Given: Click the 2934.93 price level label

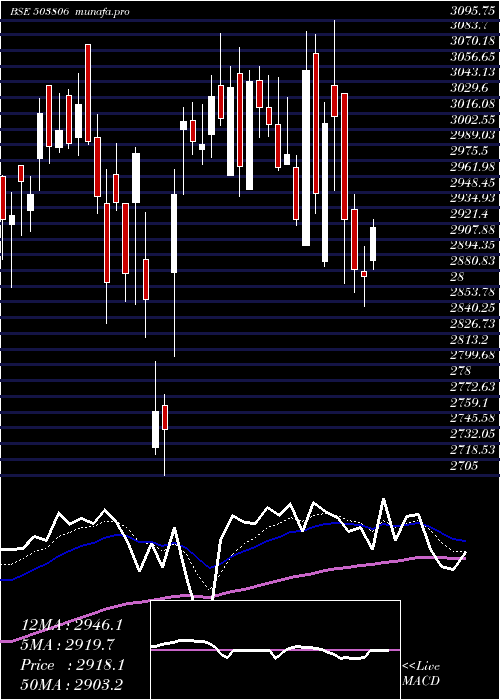Looking at the screenshot, I should coord(473,198).
